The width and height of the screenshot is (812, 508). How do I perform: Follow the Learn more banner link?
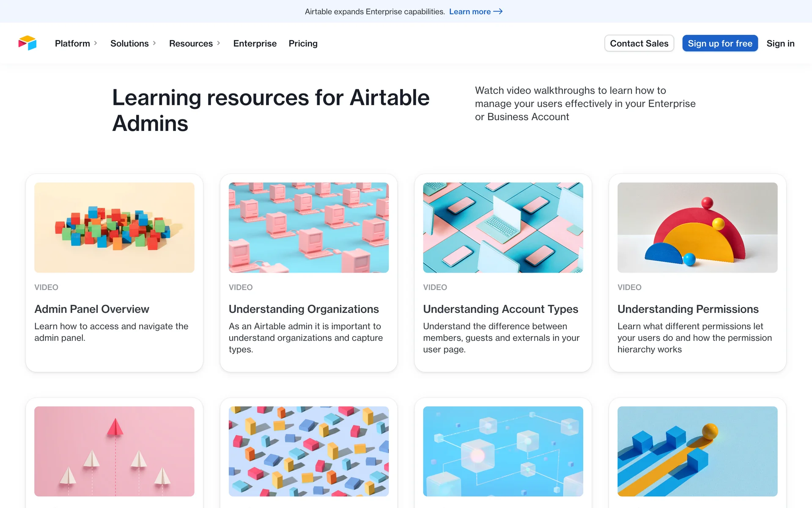[x=469, y=11]
